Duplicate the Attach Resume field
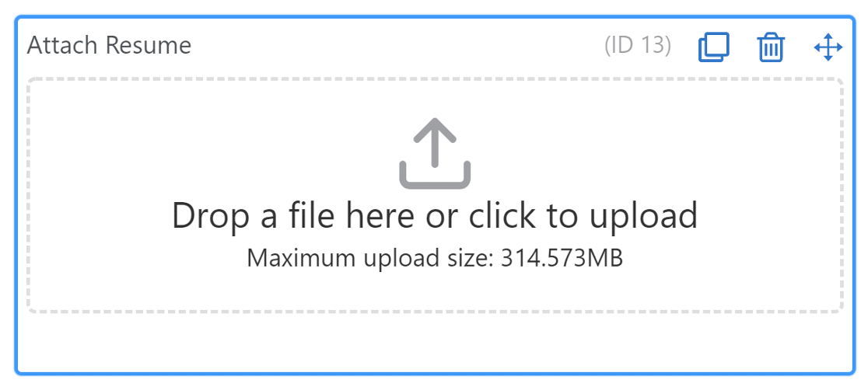The width and height of the screenshot is (868, 387). pyautogui.click(x=713, y=47)
